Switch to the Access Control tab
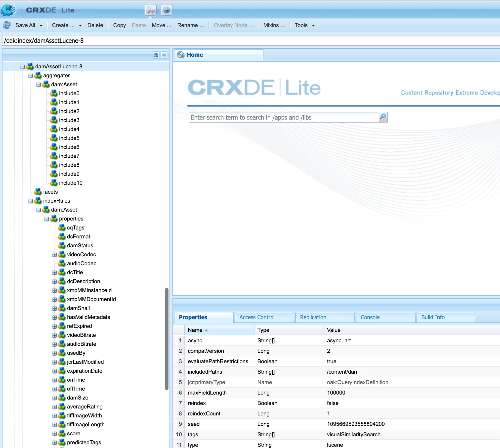 (257, 317)
